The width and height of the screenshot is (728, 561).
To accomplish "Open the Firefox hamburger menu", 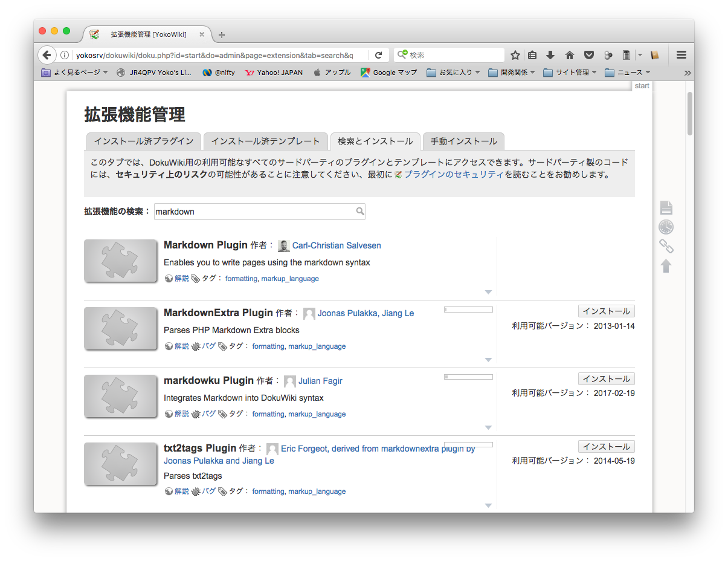I will coord(681,55).
